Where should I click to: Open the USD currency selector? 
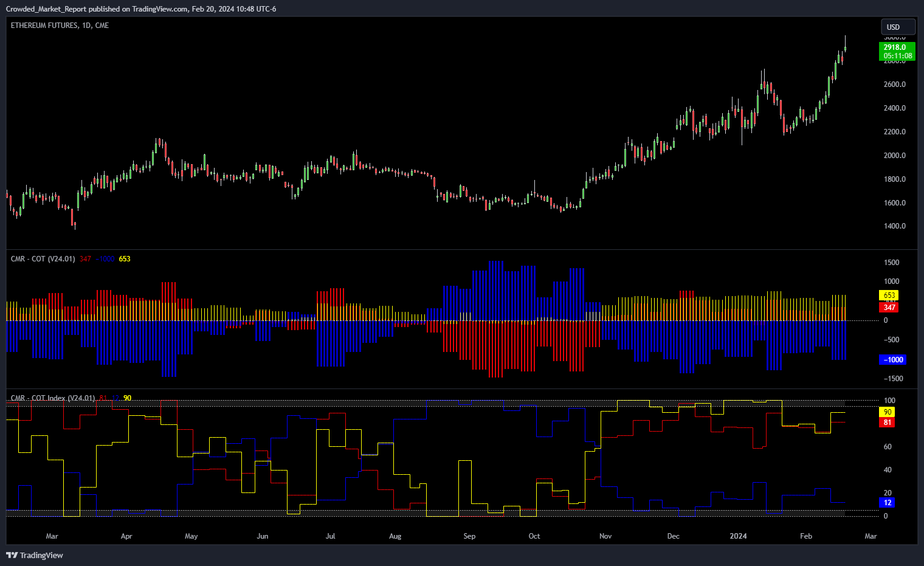click(x=898, y=27)
